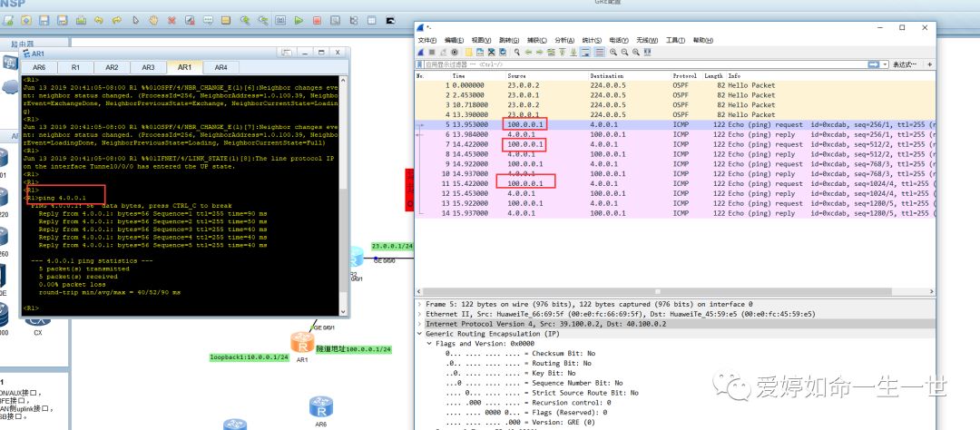This screenshot has height=430, width=980.
Task: Click the eNSP save topology icon
Action: (x=44, y=20)
